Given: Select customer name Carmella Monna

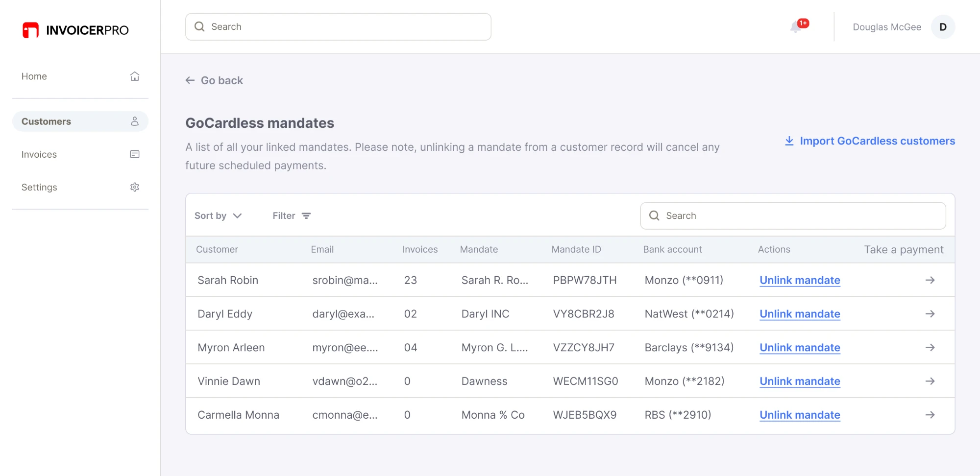Looking at the screenshot, I should [x=239, y=415].
